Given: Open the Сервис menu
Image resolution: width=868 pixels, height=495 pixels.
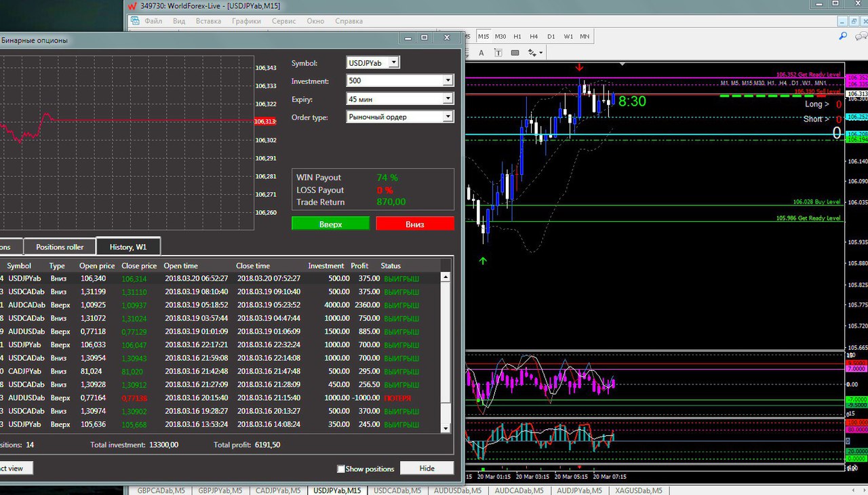Looking at the screenshot, I should 283,21.
